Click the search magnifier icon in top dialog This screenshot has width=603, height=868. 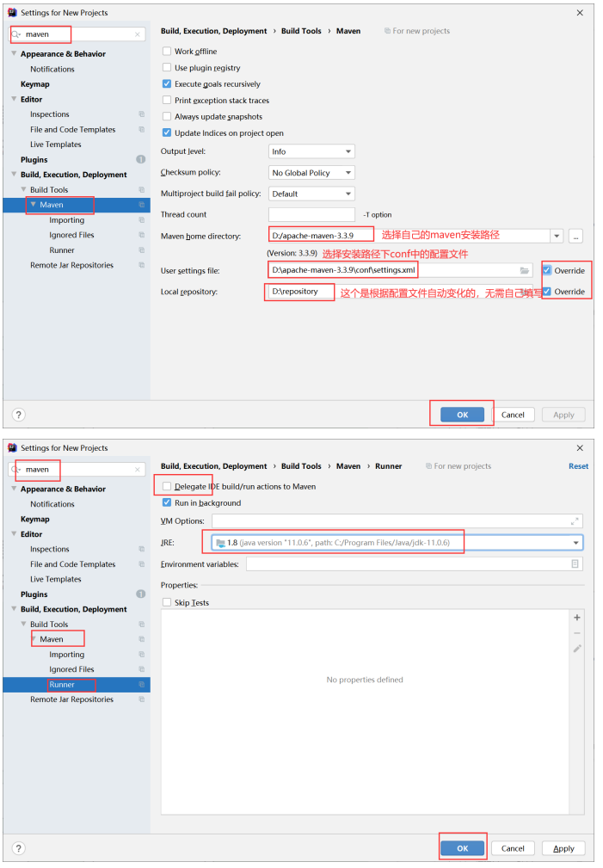pyautogui.click(x=16, y=34)
